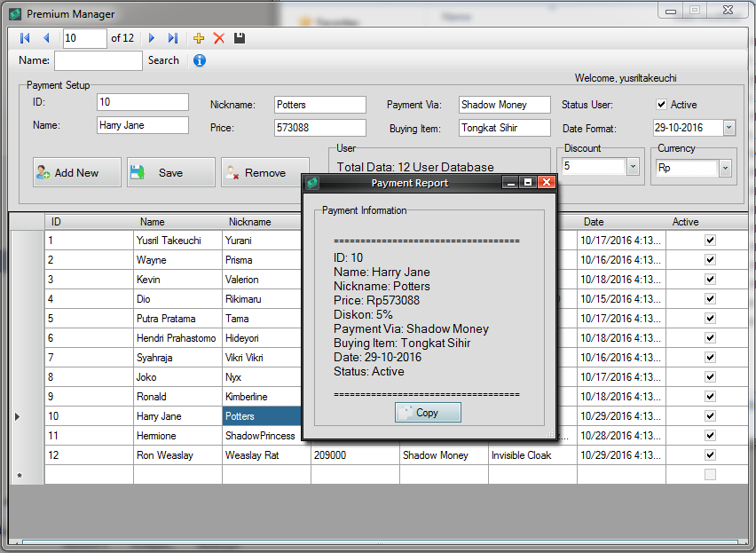Minimize the Payment Report dialog
This screenshot has width=756, height=553.
pos(510,182)
